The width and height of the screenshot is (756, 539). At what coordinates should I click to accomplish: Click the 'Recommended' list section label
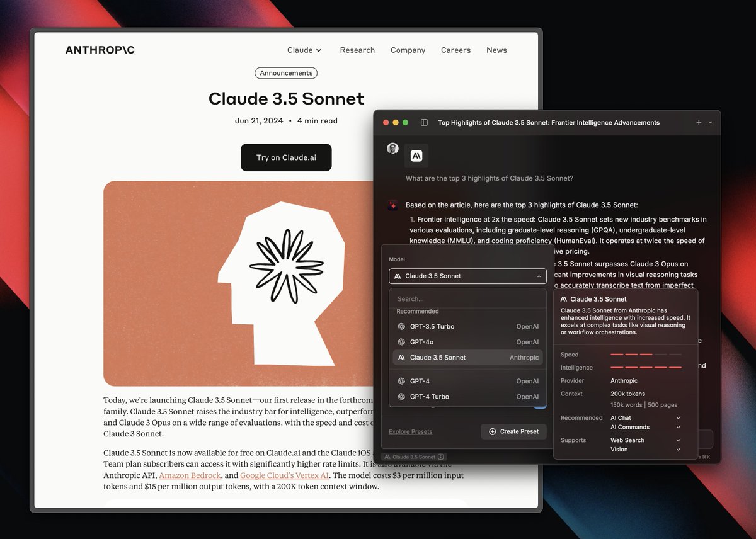(x=418, y=311)
